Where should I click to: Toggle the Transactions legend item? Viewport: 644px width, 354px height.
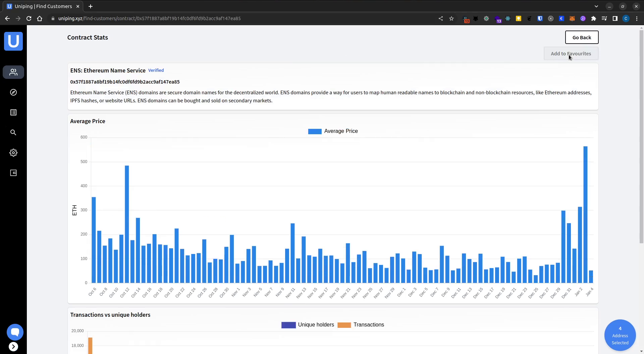[x=361, y=325]
